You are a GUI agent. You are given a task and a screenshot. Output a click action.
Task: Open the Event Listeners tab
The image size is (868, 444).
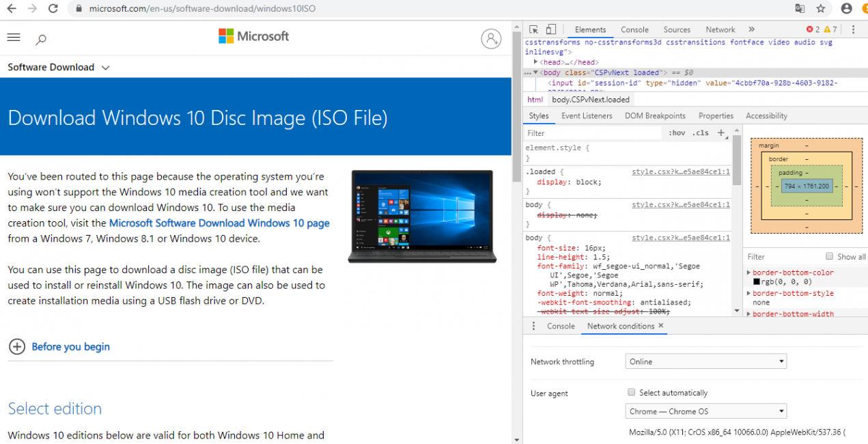point(587,116)
